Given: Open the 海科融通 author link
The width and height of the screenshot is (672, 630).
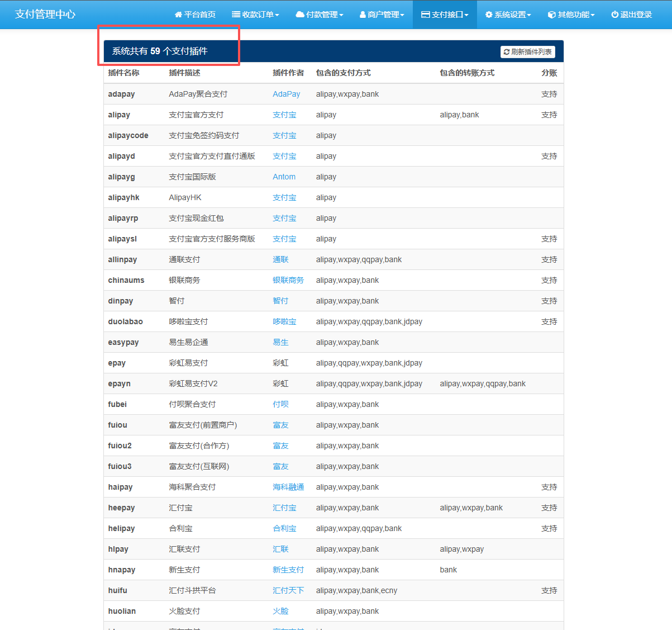Looking at the screenshot, I should click(288, 487).
